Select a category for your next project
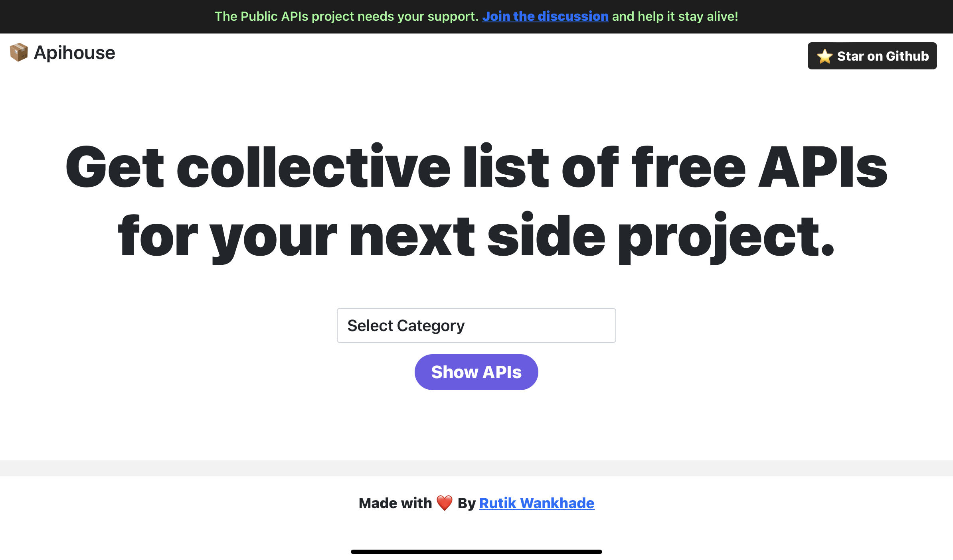Image resolution: width=953 pixels, height=560 pixels. coord(476,325)
